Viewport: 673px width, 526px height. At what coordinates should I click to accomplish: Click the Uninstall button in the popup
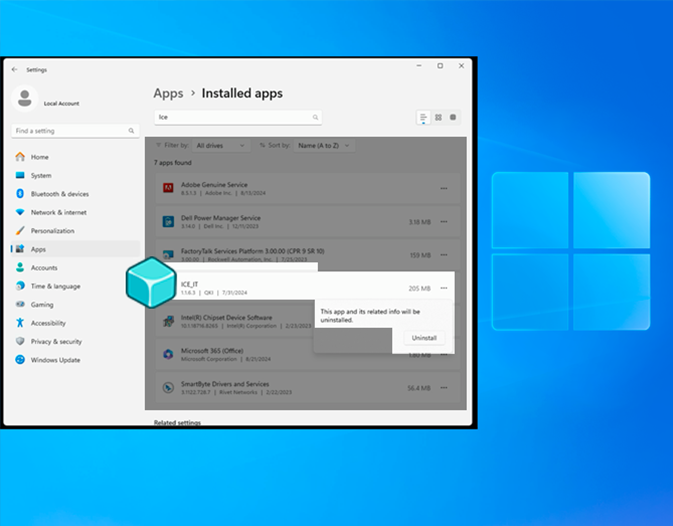pyautogui.click(x=424, y=338)
